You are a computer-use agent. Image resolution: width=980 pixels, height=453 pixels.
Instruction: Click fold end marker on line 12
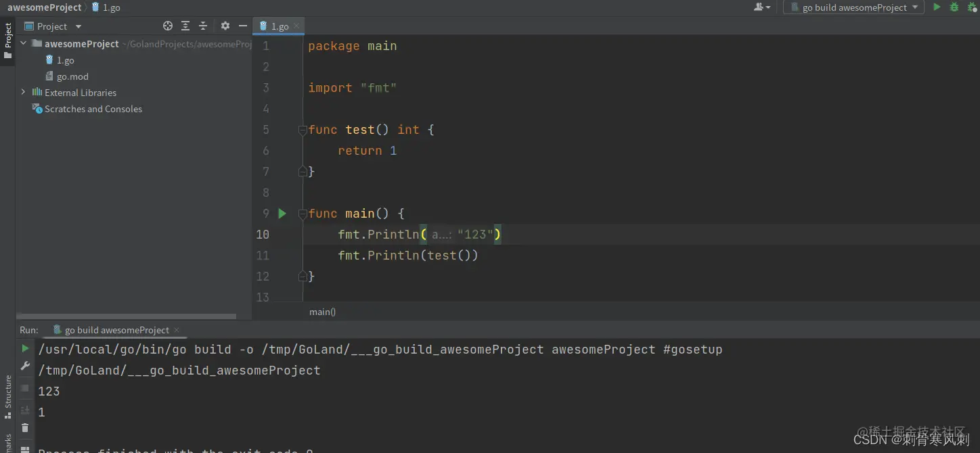(303, 277)
